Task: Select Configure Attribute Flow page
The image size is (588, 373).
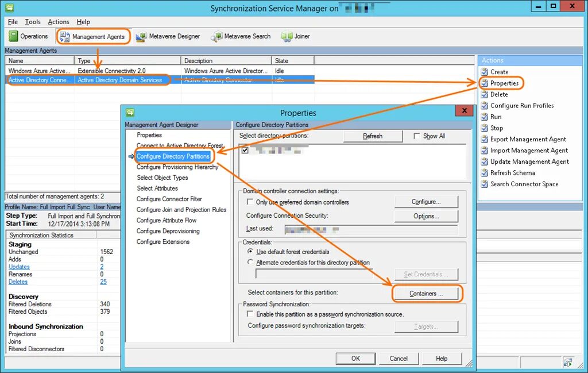Action: coord(167,220)
